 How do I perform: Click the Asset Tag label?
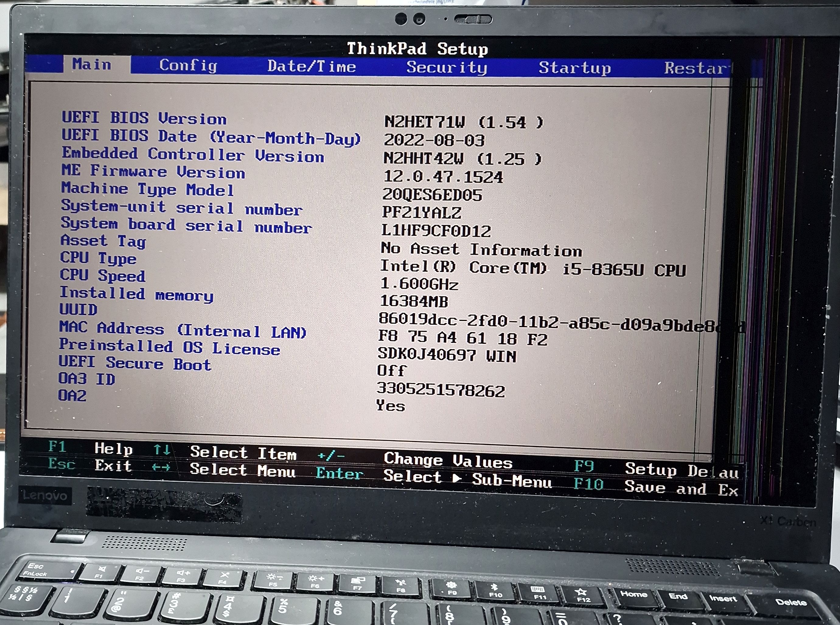[x=103, y=241]
